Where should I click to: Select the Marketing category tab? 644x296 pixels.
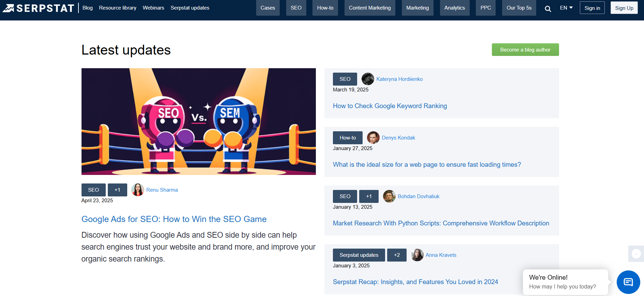pos(418,8)
